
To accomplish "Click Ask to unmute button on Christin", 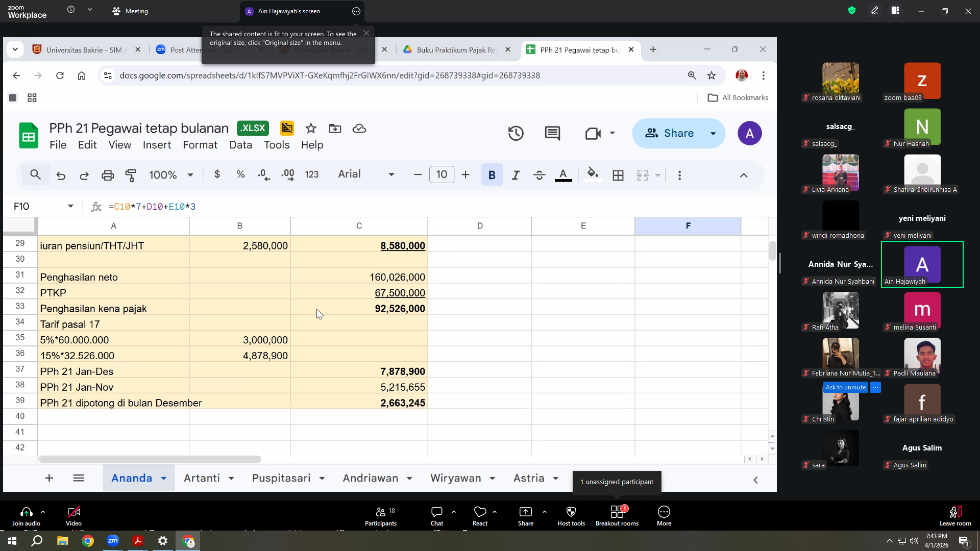I will 846,387.
